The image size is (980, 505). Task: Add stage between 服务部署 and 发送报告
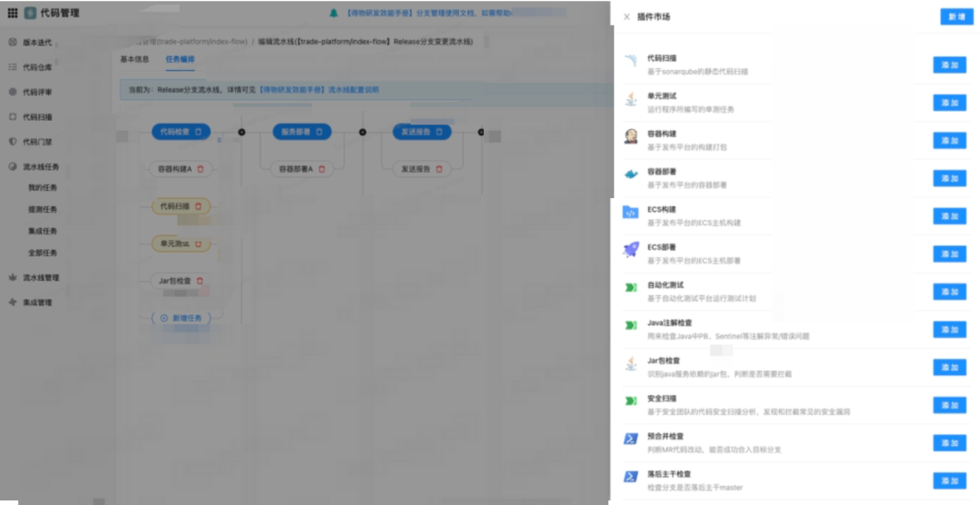pos(362,132)
